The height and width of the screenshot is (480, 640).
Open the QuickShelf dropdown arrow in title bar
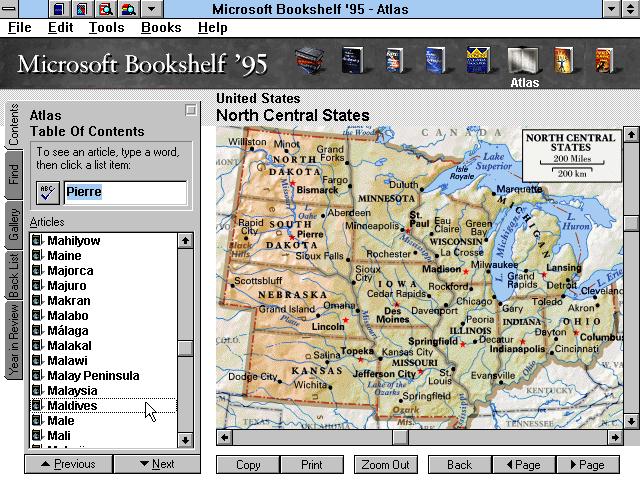coord(151,9)
